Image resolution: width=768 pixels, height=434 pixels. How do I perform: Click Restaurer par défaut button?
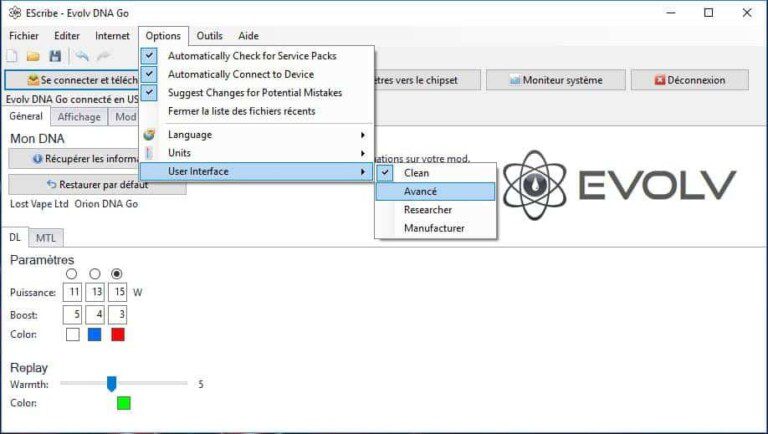(97, 185)
